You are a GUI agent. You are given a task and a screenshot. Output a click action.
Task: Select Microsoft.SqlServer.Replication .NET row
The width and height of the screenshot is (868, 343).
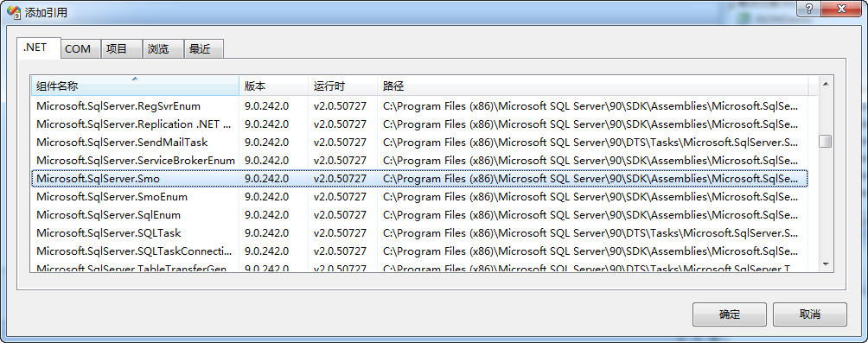tap(419, 124)
